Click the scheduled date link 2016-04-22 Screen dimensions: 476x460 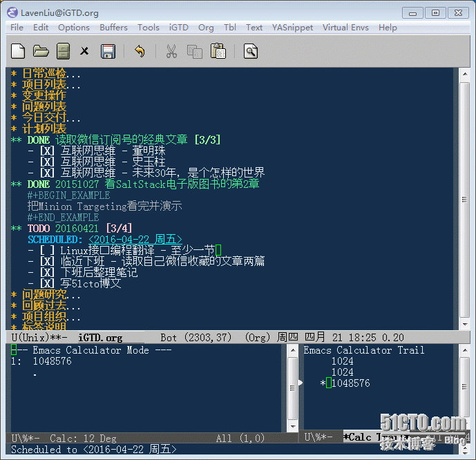click(135, 240)
